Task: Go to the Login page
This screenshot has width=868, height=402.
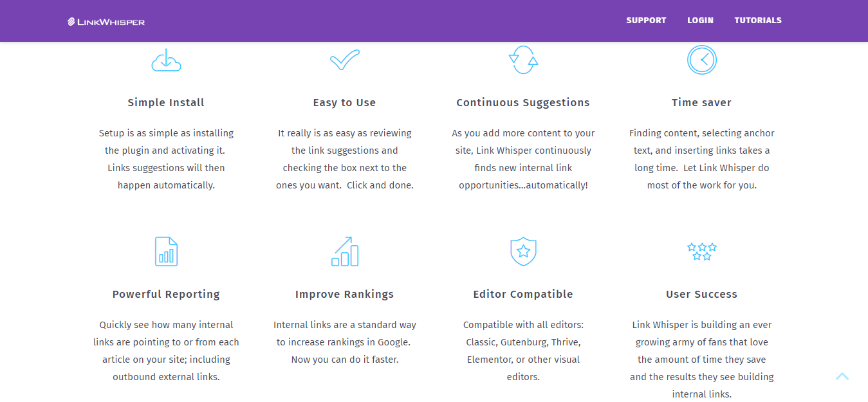Action: tap(700, 21)
